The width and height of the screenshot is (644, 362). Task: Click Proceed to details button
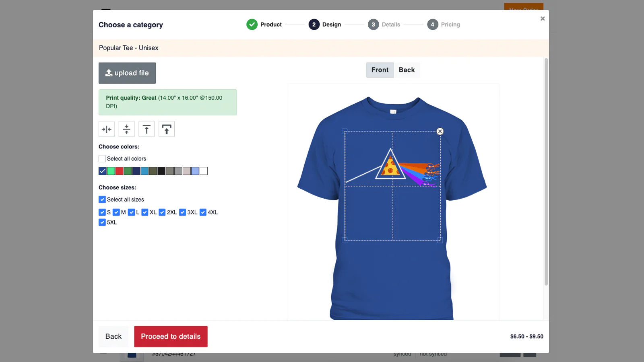pos(171,337)
